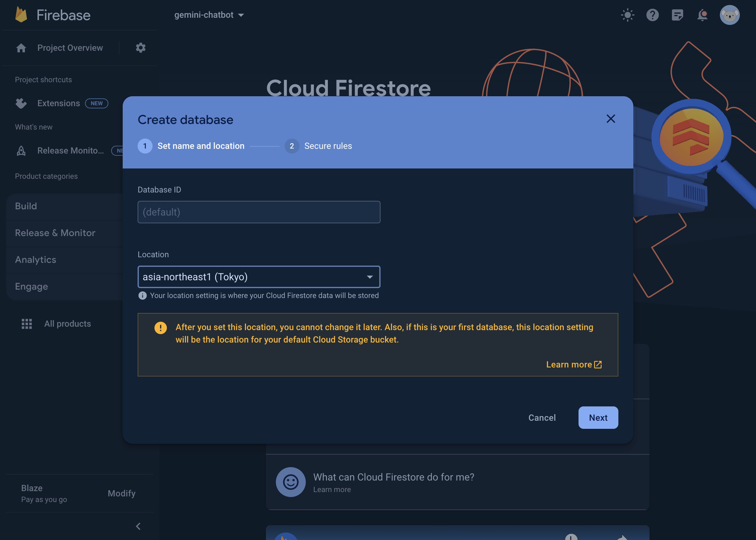Open the koala user account avatar
756x540 pixels.
click(x=730, y=15)
